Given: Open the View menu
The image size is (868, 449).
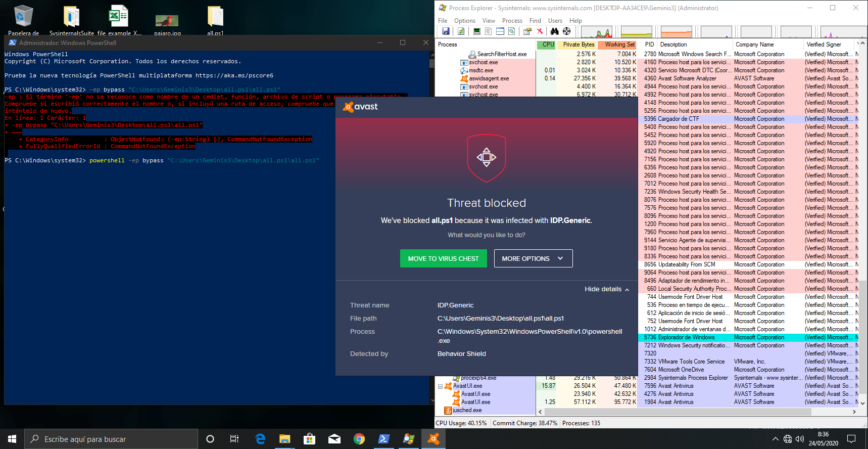Looking at the screenshot, I should point(489,21).
